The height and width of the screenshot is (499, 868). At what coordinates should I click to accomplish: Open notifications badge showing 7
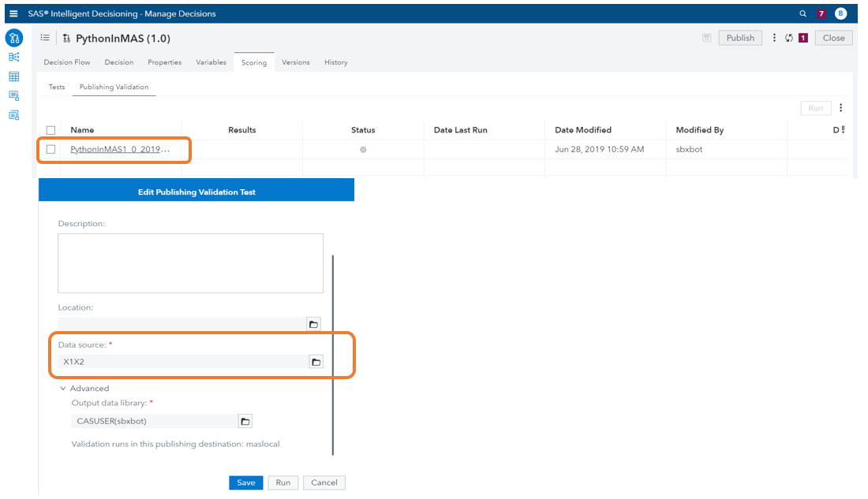(x=821, y=13)
